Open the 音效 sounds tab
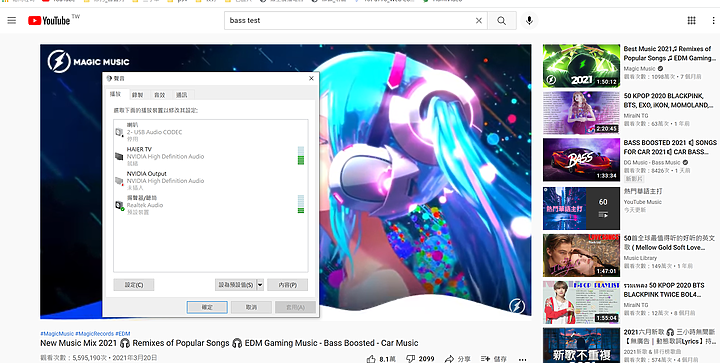Viewport: 720px width, 363px height. click(x=159, y=95)
